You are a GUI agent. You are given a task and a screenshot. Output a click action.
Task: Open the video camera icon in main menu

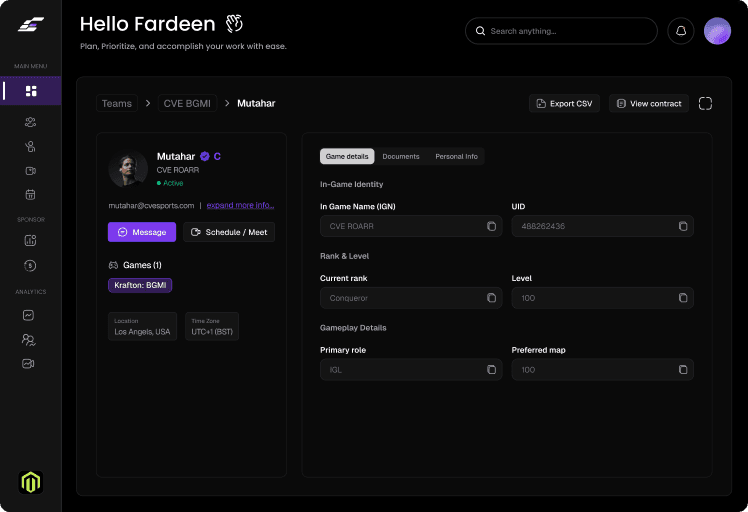[30, 171]
